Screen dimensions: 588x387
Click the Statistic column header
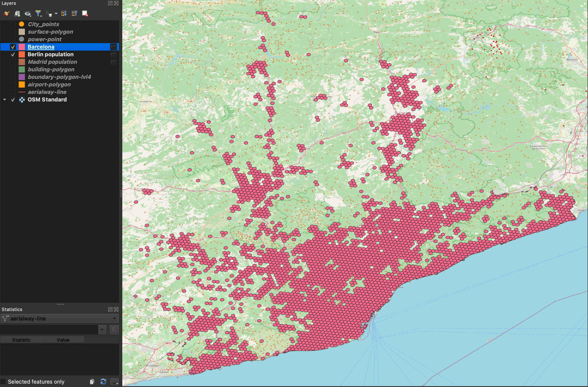21,340
